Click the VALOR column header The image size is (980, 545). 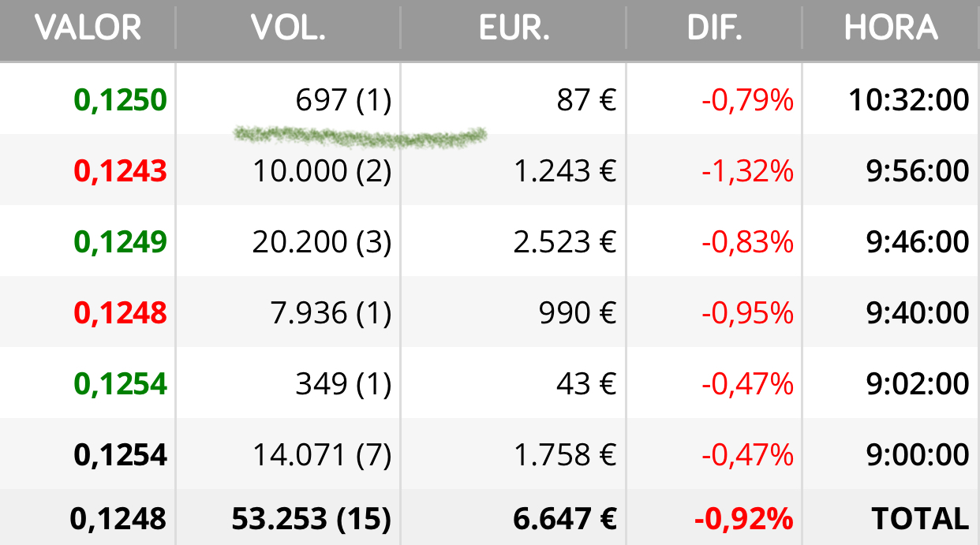point(88,28)
